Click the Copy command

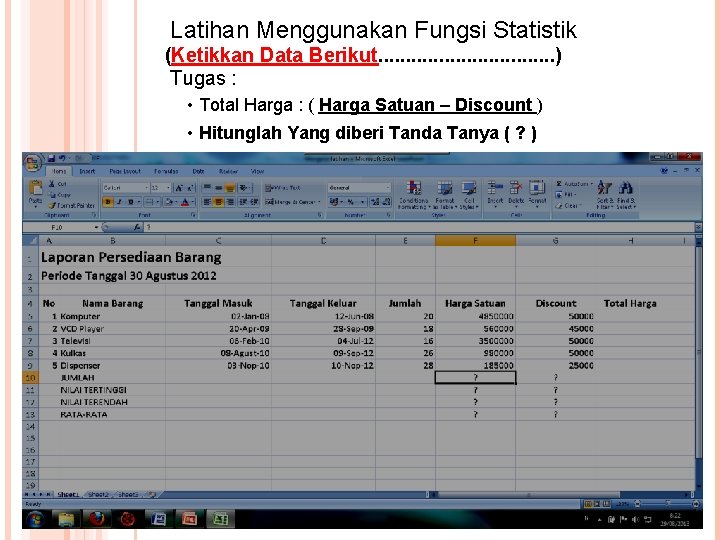[60, 195]
